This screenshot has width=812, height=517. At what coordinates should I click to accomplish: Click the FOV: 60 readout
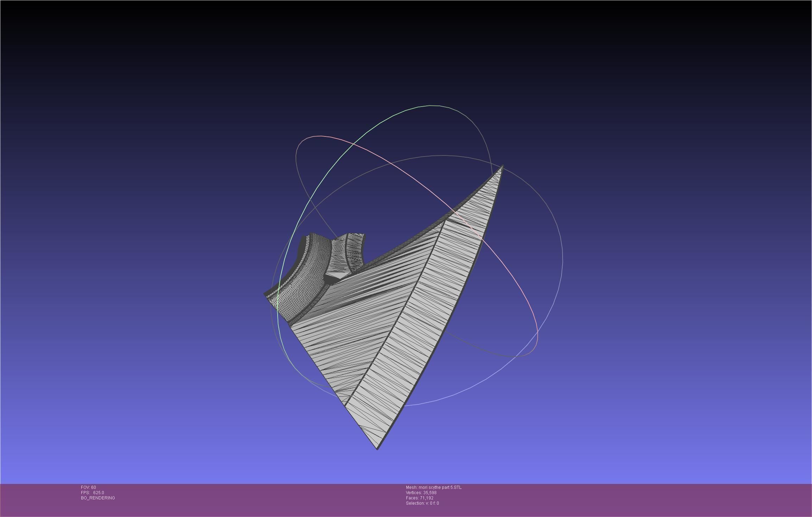point(88,487)
